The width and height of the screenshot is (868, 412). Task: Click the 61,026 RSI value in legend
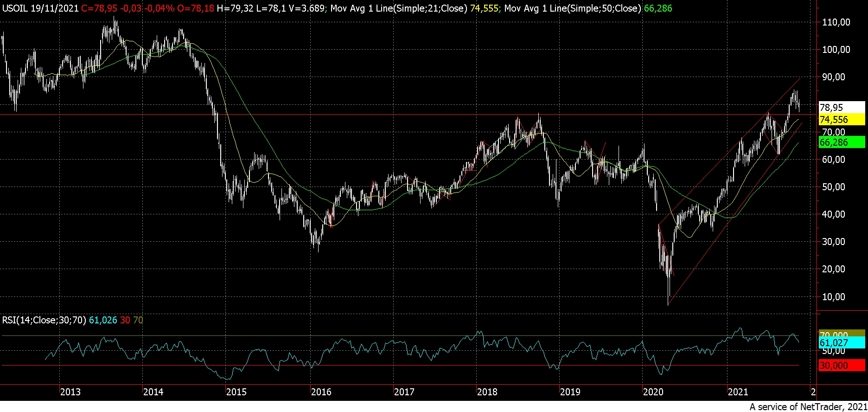point(103,320)
